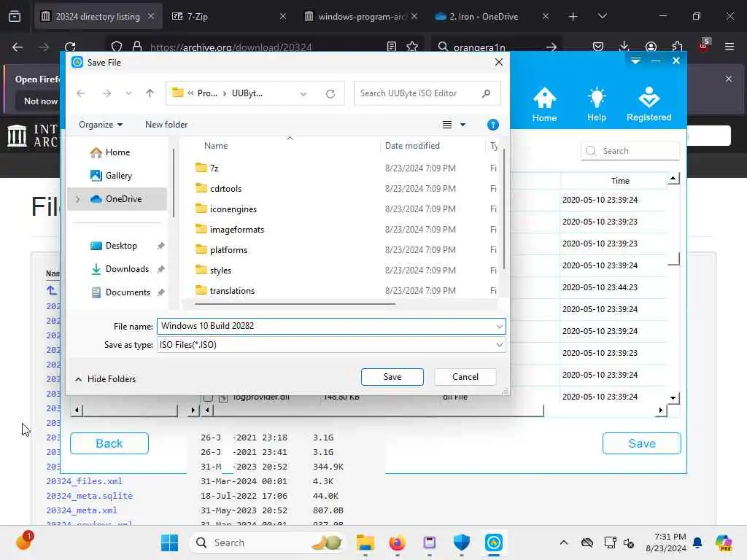Switch to 20324 directory listing tab
This screenshot has width=747, height=560.
tap(98, 16)
